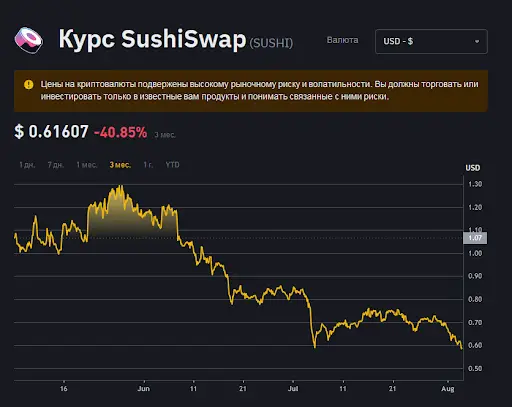Select the 3 мес. time range
This screenshot has width=512, height=407.
(x=120, y=165)
